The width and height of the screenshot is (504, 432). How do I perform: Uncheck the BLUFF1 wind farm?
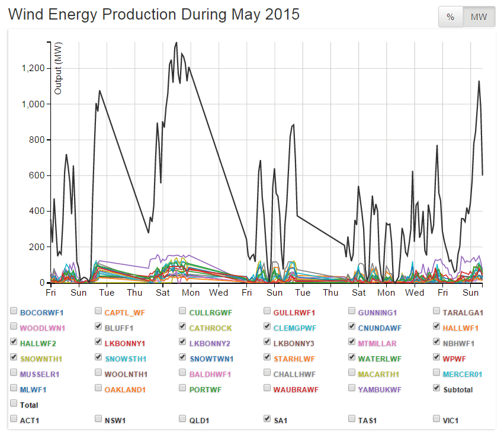coord(98,327)
